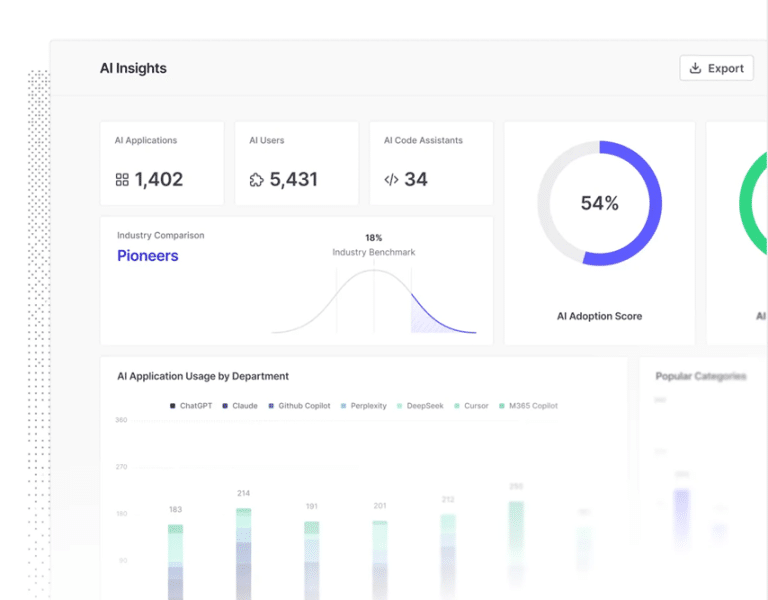
Task: Click the Github Copilot legend color dot
Action: pyautogui.click(x=272, y=406)
